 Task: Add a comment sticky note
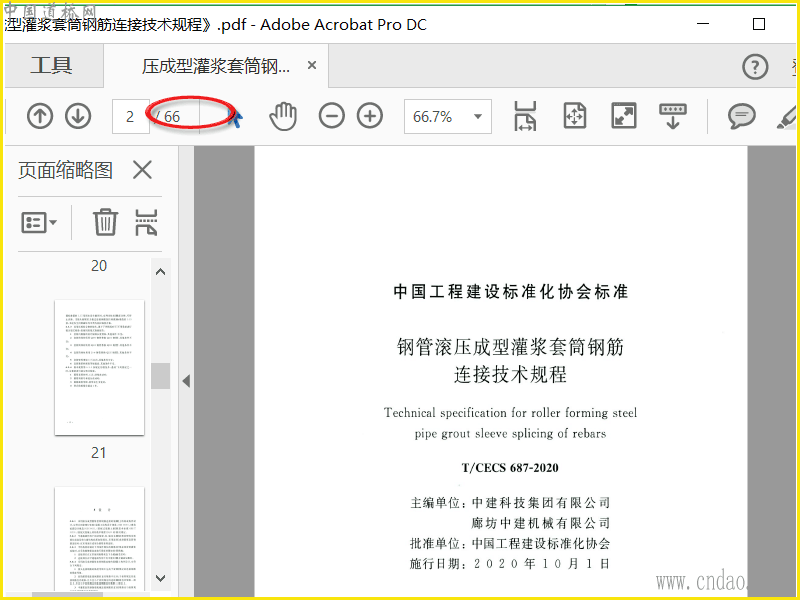(x=741, y=116)
